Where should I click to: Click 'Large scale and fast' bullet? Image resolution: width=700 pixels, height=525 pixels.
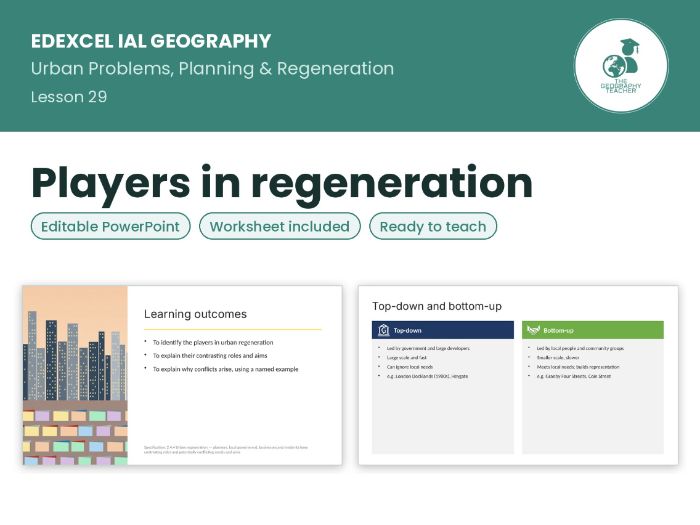(407, 358)
